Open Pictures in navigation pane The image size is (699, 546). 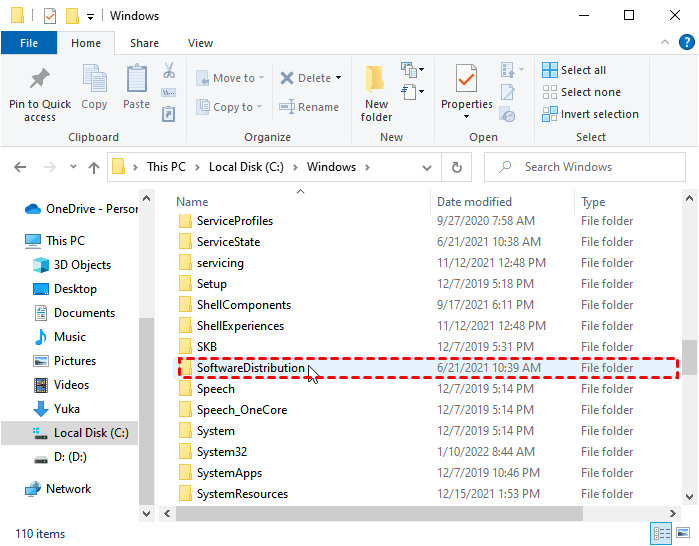tap(65, 361)
